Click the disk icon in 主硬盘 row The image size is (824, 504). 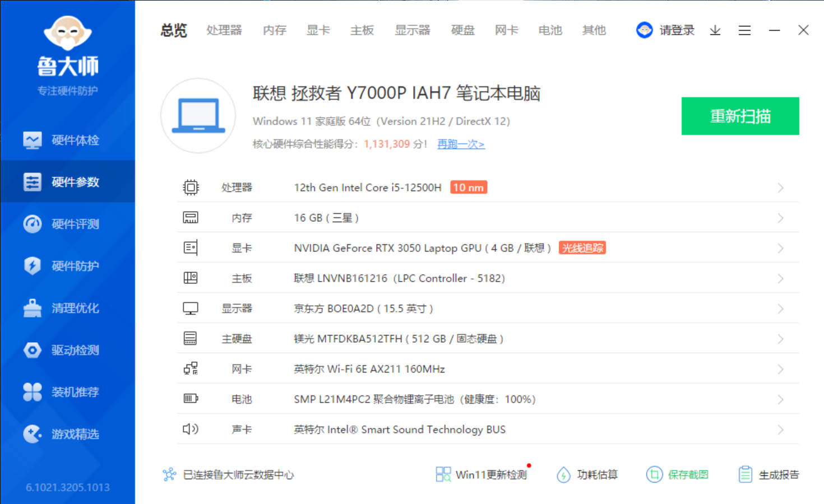coord(191,338)
